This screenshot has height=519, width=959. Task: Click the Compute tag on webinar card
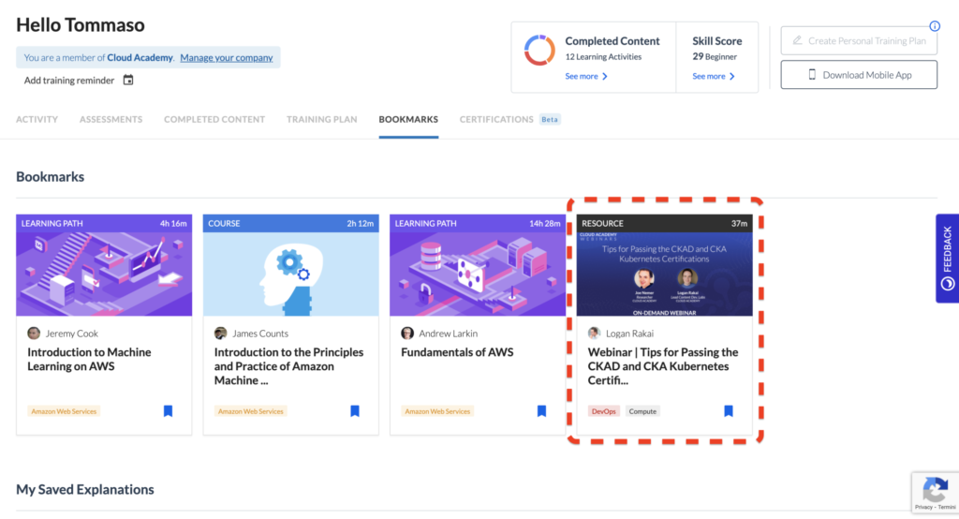click(x=643, y=411)
